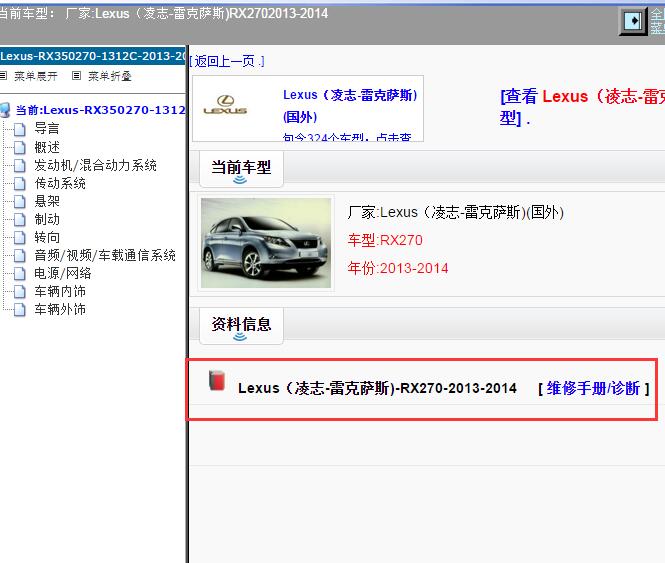Click the 包含324个车型 link text
The image size is (665, 563).
(346, 137)
